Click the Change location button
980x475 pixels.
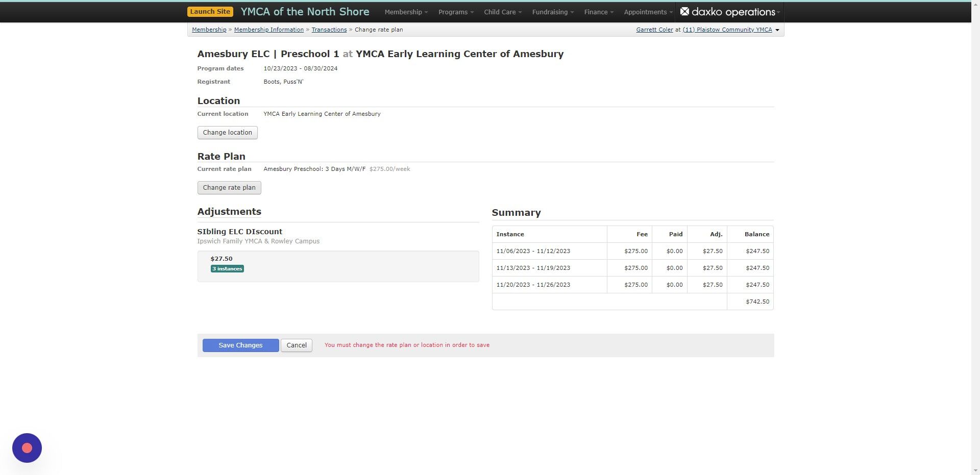pyautogui.click(x=227, y=132)
